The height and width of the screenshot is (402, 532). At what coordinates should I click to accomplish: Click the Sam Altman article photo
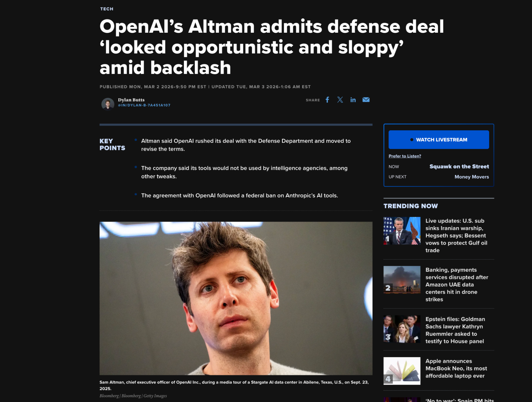[x=236, y=298]
